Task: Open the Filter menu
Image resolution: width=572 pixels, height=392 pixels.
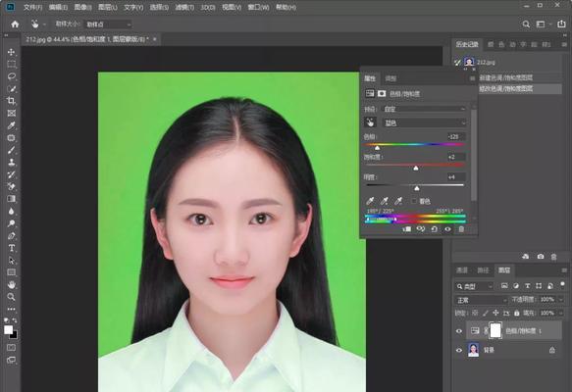Action: pyautogui.click(x=184, y=7)
